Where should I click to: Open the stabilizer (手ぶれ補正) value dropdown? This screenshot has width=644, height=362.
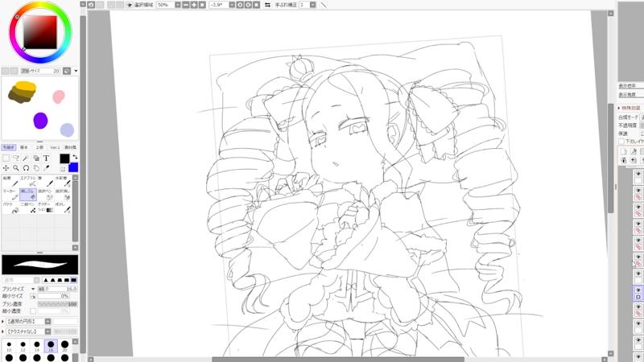coord(312,5)
